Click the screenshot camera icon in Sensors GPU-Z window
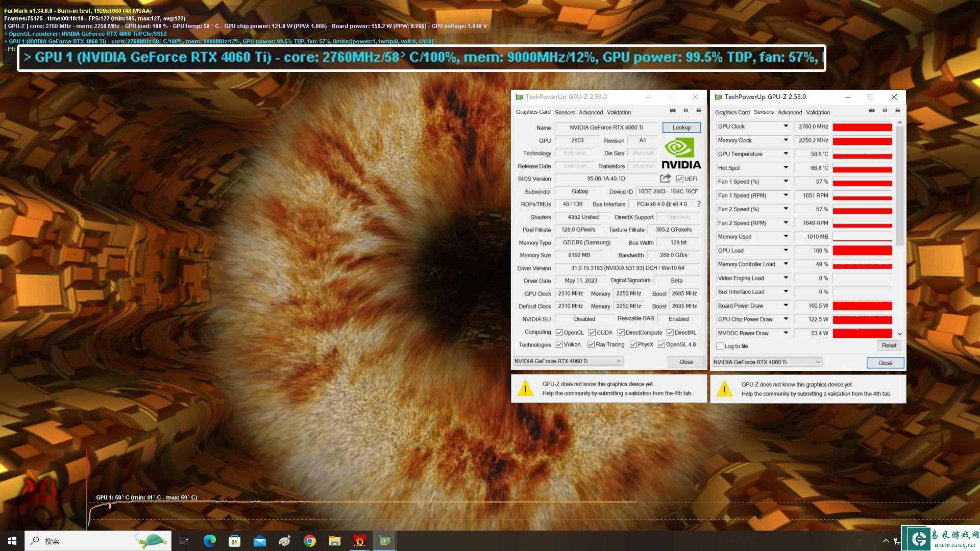 click(872, 111)
